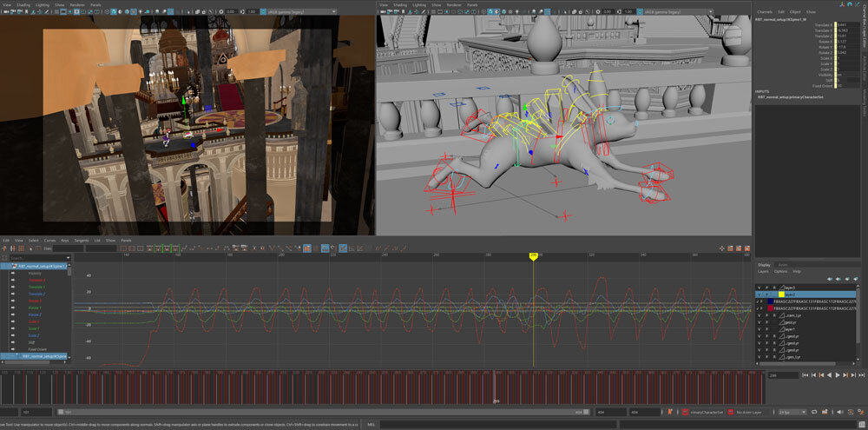
Task: Toggle visibility V of layer2
Action: tap(759, 294)
